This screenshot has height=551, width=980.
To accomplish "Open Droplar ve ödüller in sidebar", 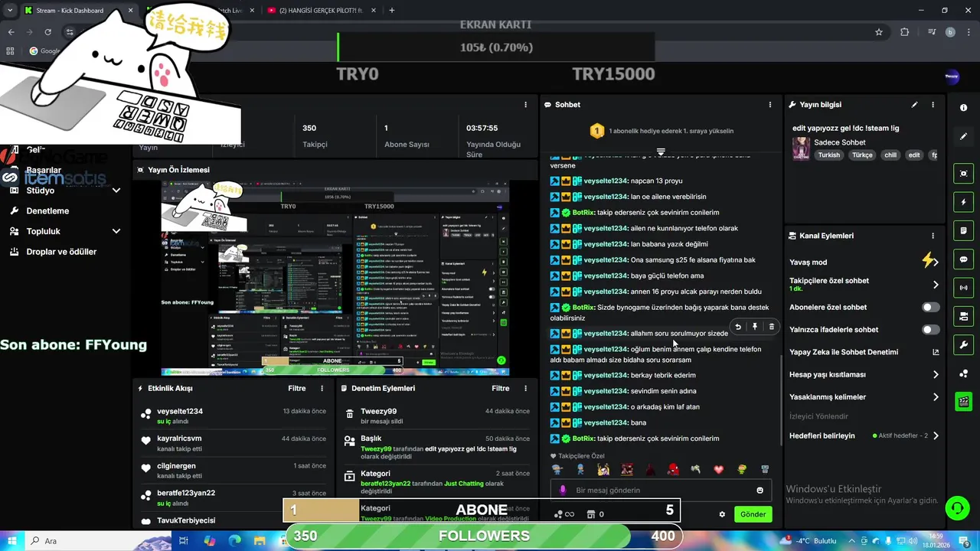I will pyautogui.click(x=61, y=252).
